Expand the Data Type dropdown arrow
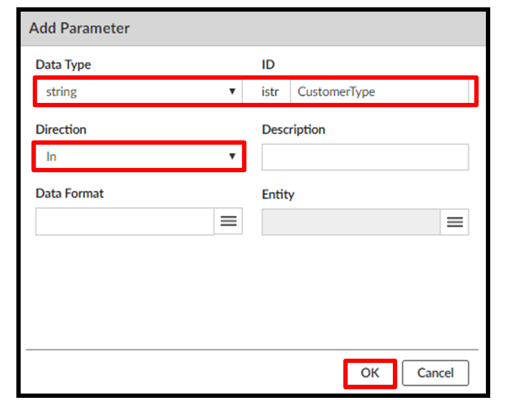The height and width of the screenshot is (400, 532). click(x=232, y=91)
